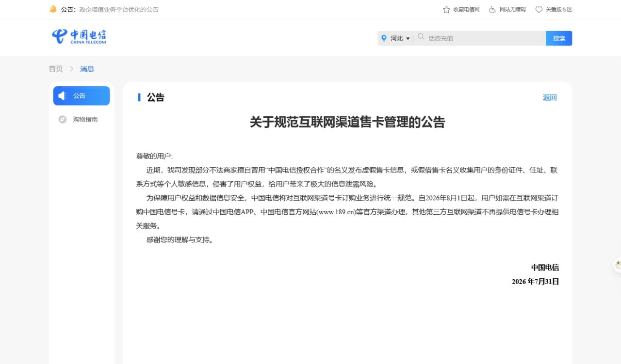Click the 中国电信 signature text
The width and height of the screenshot is (621, 364).
click(545, 268)
